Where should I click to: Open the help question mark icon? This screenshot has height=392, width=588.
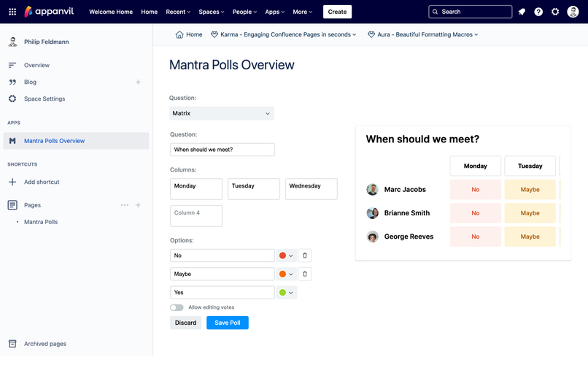(538, 12)
